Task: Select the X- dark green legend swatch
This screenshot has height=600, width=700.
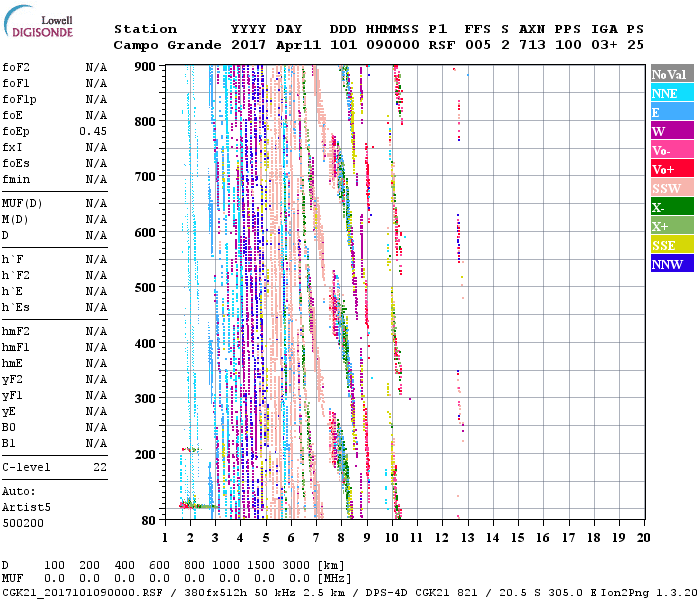Action: click(x=672, y=207)
